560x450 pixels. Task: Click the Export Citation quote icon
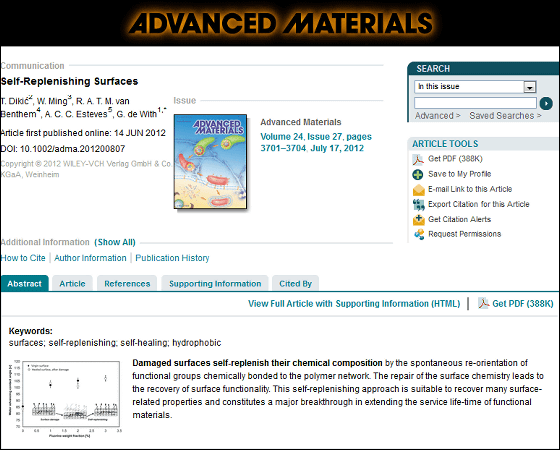tap(418, 205)
